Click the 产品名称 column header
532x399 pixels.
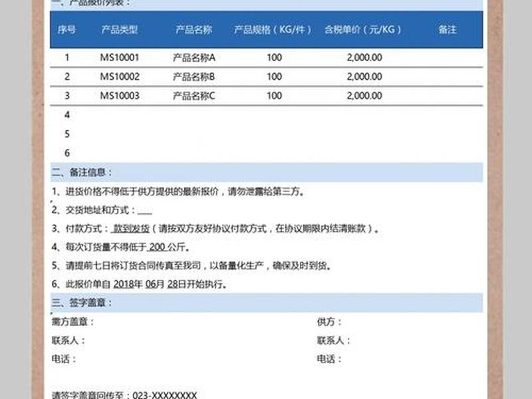194,29
